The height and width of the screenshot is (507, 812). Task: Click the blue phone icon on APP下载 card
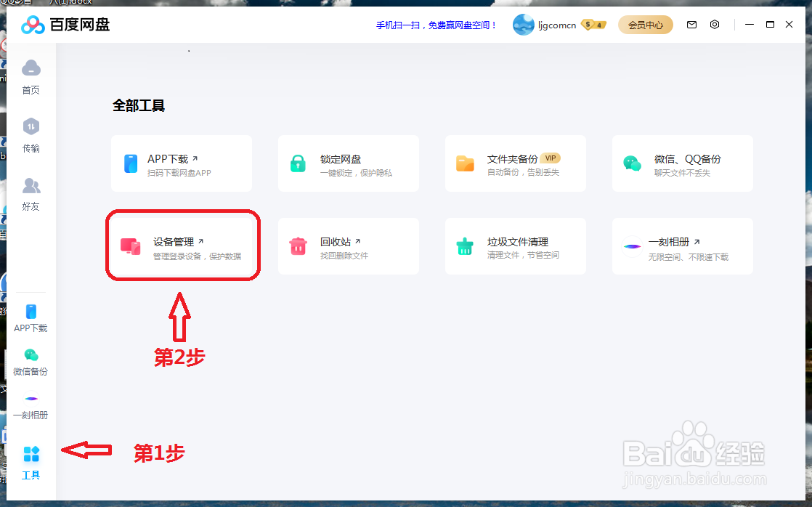click(x=131, y=163)
